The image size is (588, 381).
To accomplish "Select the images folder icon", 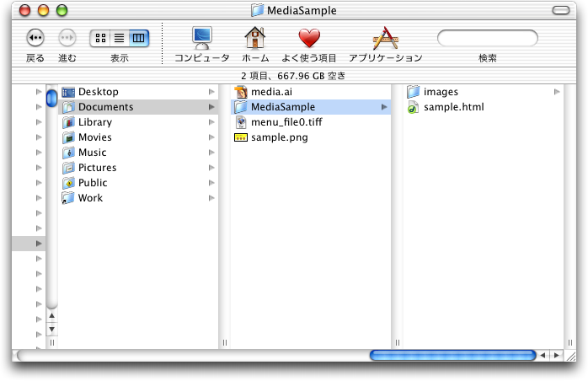I will click(x=414, y=92).
